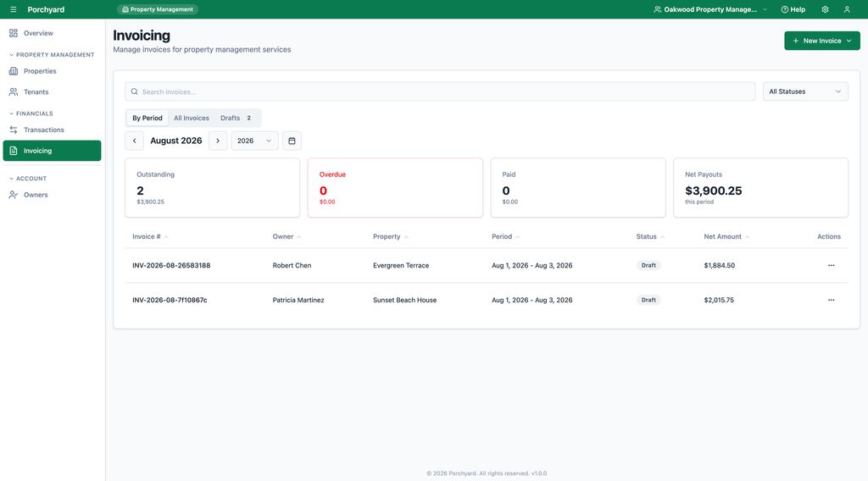The height and width of the screenshot is (481, 868).
Task: Collapse the Property Management sidebar section
Action: pyautogui.click(x=52, y=55)
